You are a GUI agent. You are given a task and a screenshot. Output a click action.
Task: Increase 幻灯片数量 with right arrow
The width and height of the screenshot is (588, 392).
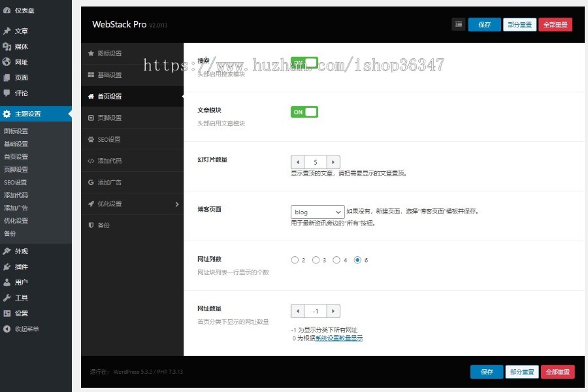333,162
